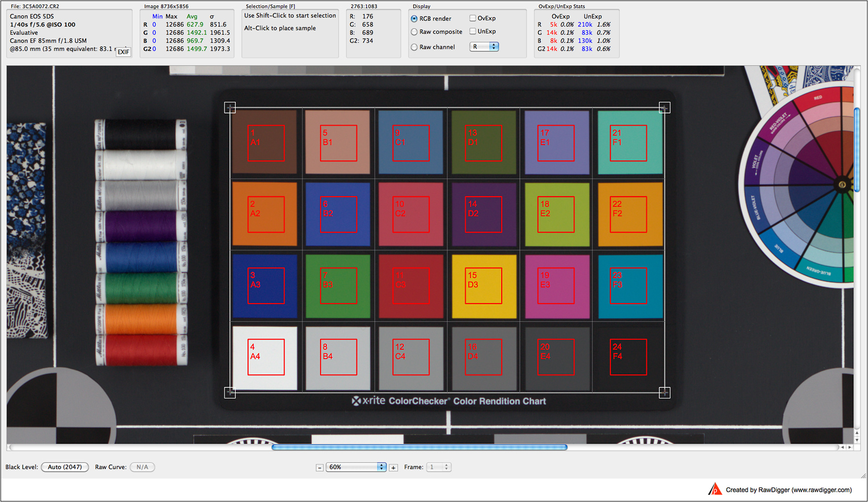The height and width of the screenshot is (502, 868).
Task: Enable the OvExp overexposure checkbox
Action: (x=473, y=18)
